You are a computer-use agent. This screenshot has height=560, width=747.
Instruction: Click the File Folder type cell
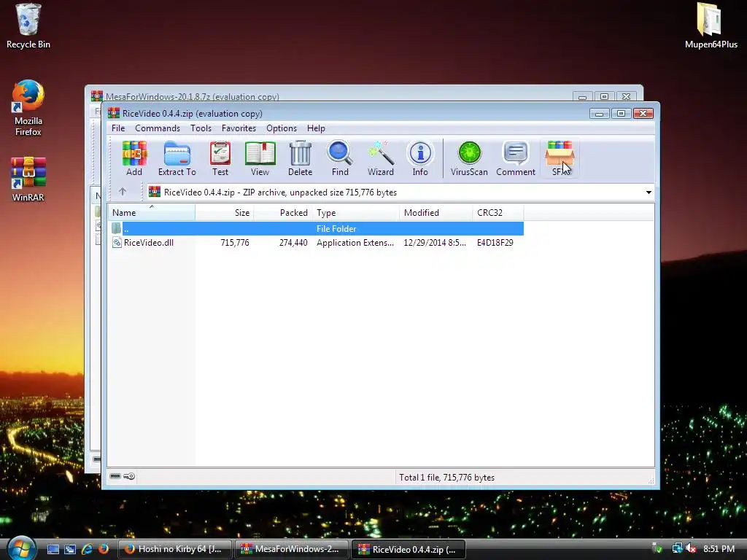tap(336, 228)
